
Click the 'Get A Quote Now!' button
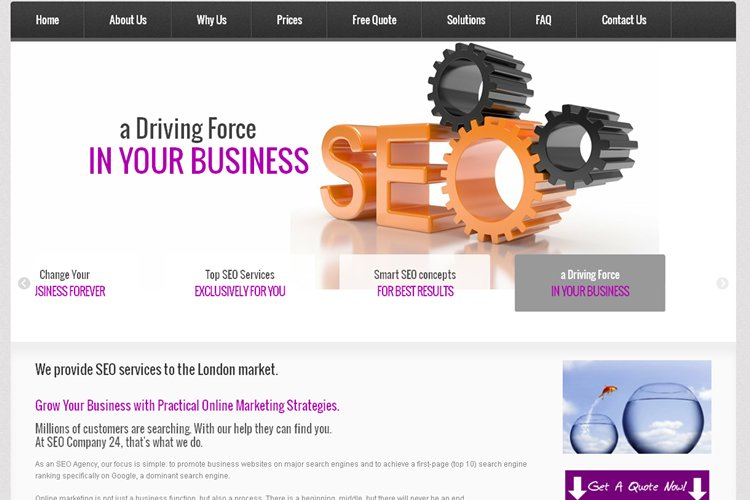click(637, 486)
